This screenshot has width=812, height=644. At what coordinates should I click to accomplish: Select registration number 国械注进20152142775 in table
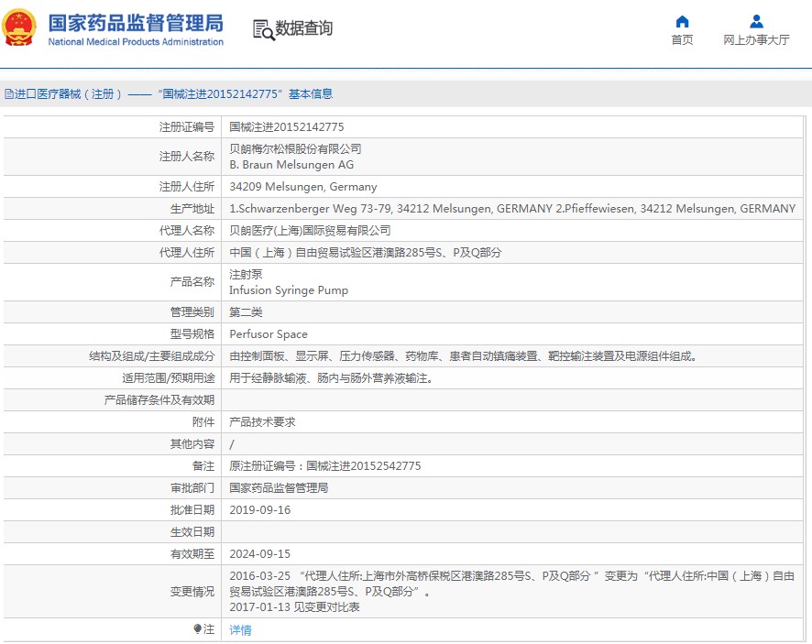coord(286,126)
